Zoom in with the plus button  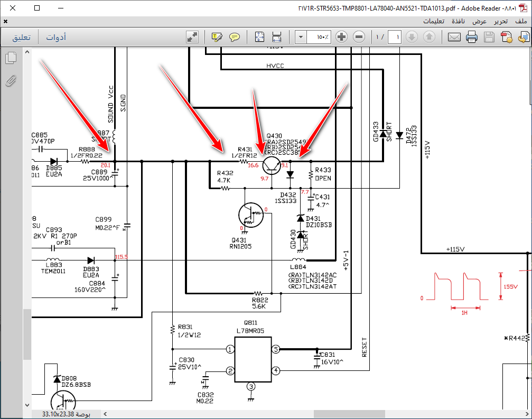[342, 36]
